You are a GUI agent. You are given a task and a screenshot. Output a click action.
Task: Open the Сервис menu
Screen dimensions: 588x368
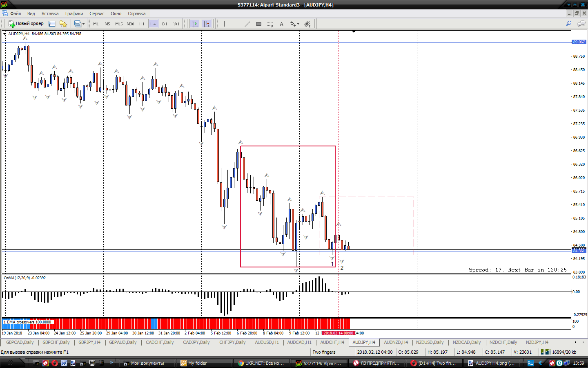97,13
